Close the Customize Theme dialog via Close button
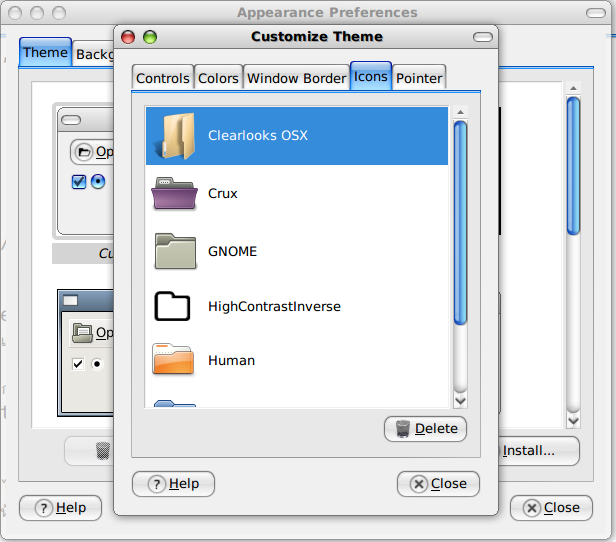Viewport: 616px width, 542px height. (x=438, y=484)
